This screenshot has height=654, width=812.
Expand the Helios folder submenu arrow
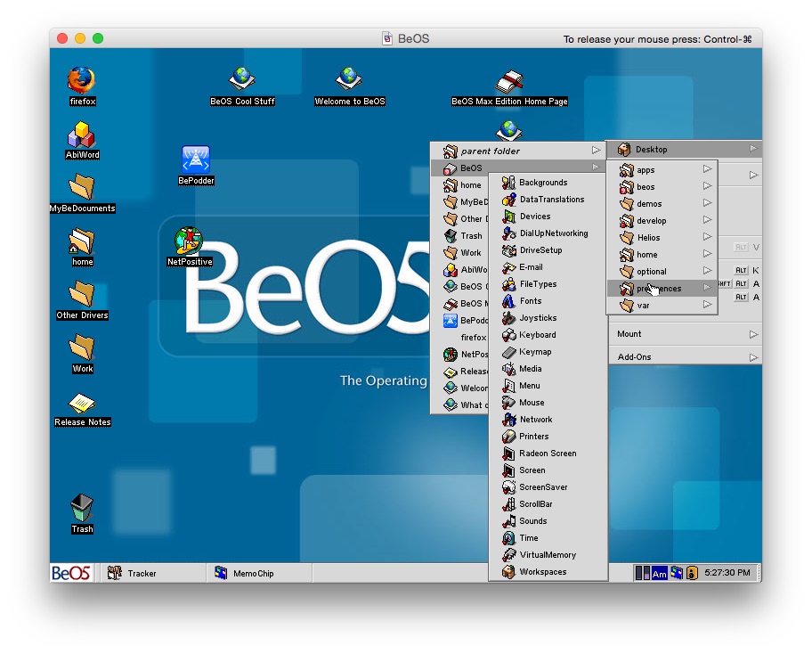(x=708, y=237)
